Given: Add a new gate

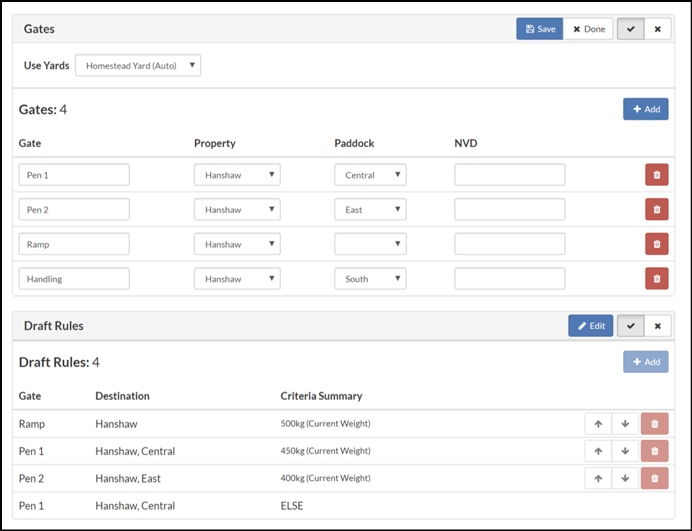Looking at the screenshot, I should (645, 109).
